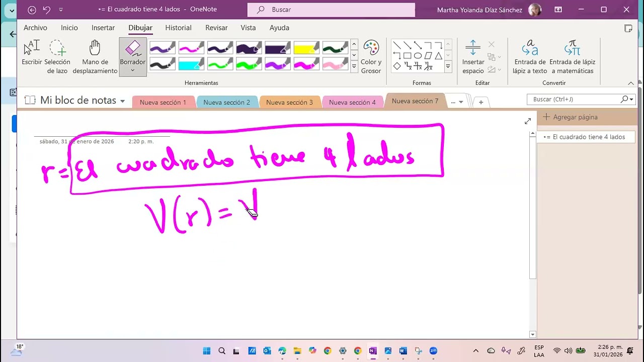
Task: Pick the parallelogram shape in Formas
Action: point(428,55)
